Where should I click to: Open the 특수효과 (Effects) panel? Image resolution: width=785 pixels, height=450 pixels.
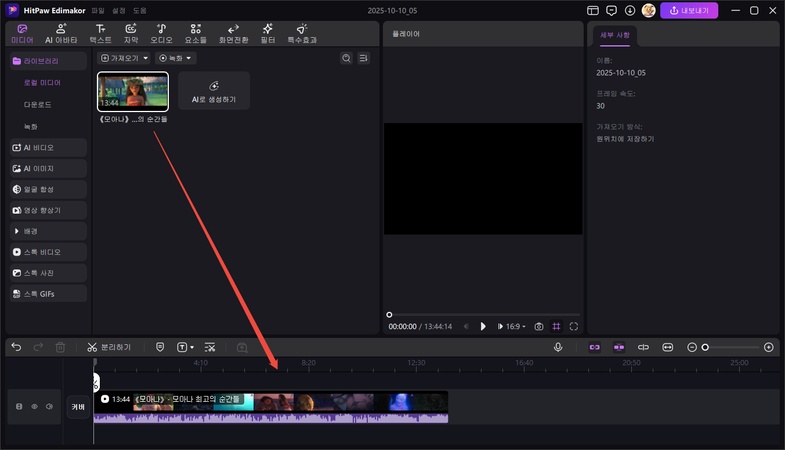304,33
